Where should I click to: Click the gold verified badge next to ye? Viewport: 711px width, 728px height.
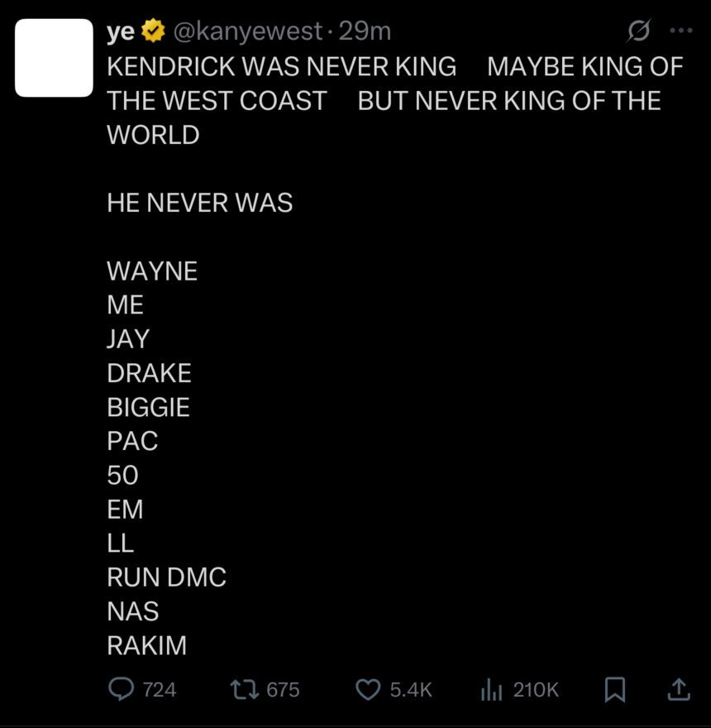153,31
